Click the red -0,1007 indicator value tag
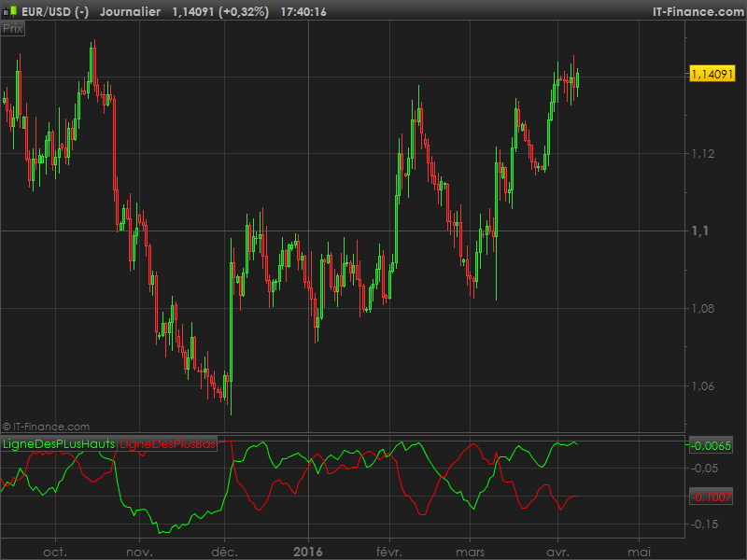 click(x=711, y=497)
